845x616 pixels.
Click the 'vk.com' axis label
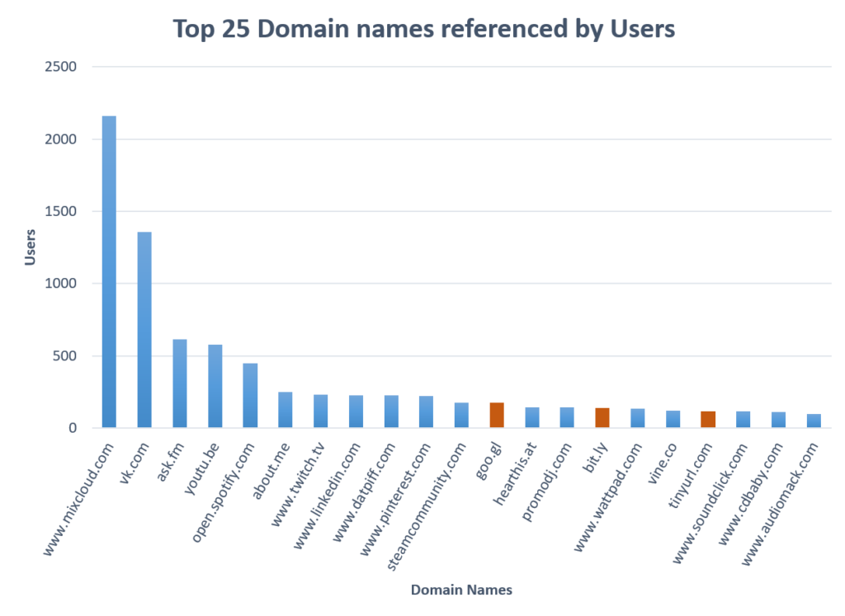click(x=134, y=463)
